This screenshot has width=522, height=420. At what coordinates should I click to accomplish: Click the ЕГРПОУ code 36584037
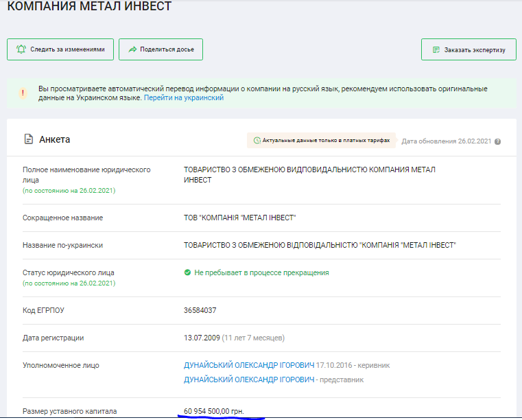click(200, 310)
